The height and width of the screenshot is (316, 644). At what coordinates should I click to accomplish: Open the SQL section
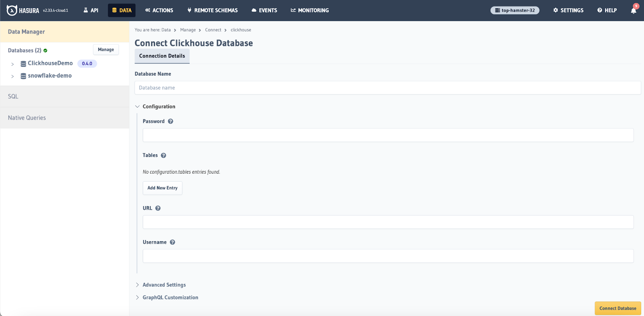(65, 96)
